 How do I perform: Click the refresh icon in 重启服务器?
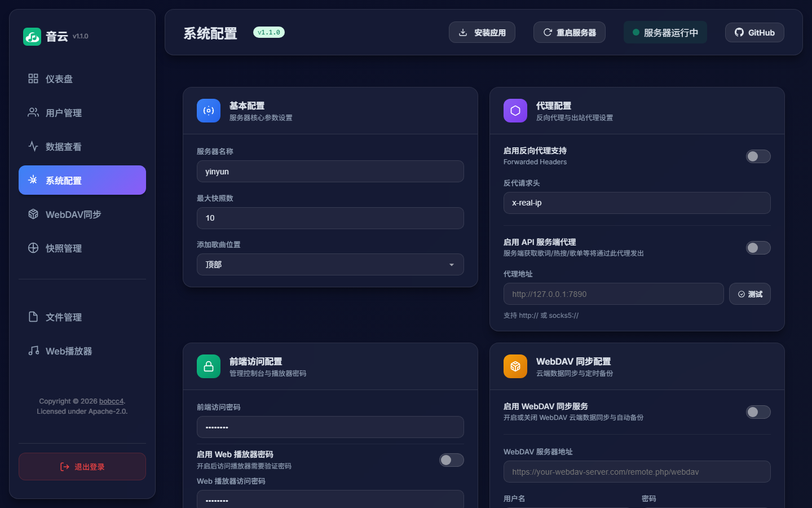[548, 32]
